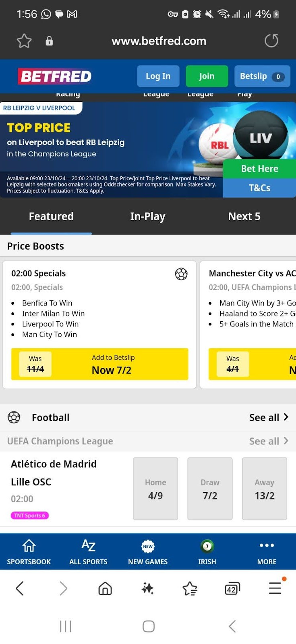Open browser hamburger menu
Viewport: 296px width, 644px height.
click(275, 588)
